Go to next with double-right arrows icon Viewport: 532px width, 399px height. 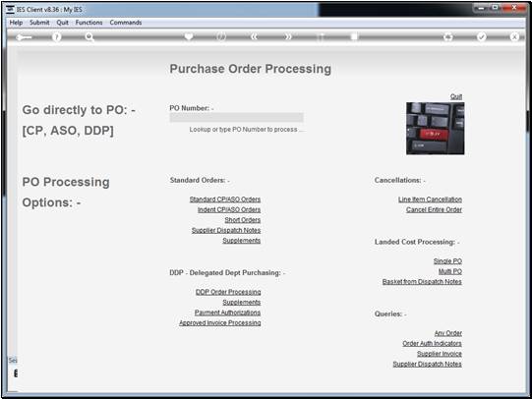tap(288, 36)
